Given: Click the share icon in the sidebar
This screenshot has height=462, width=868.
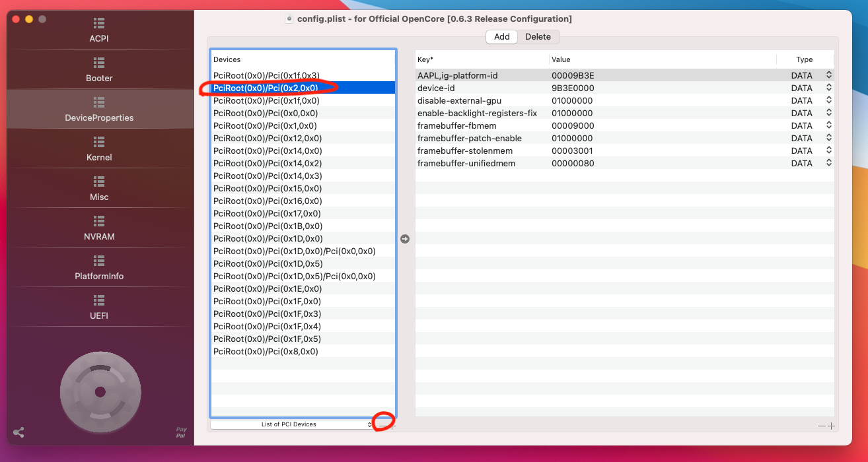Looking at the screenshot, I should click(18, 432).
